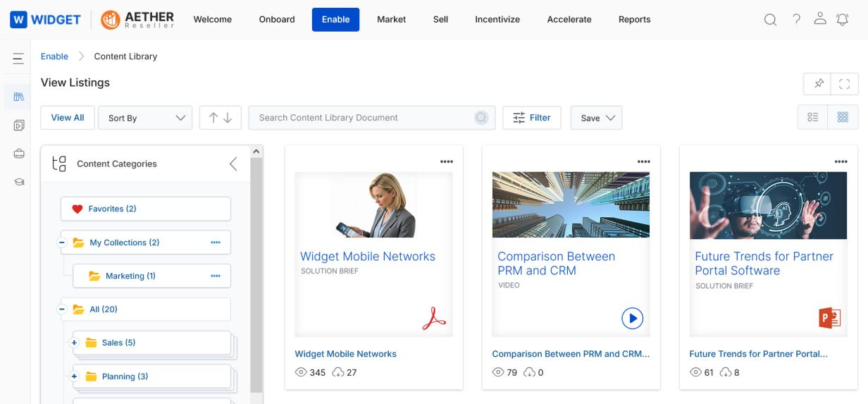This screenshot has height=404, width=868.
Task: Click the 27 downloads count
Action: (x=352, y=372)
